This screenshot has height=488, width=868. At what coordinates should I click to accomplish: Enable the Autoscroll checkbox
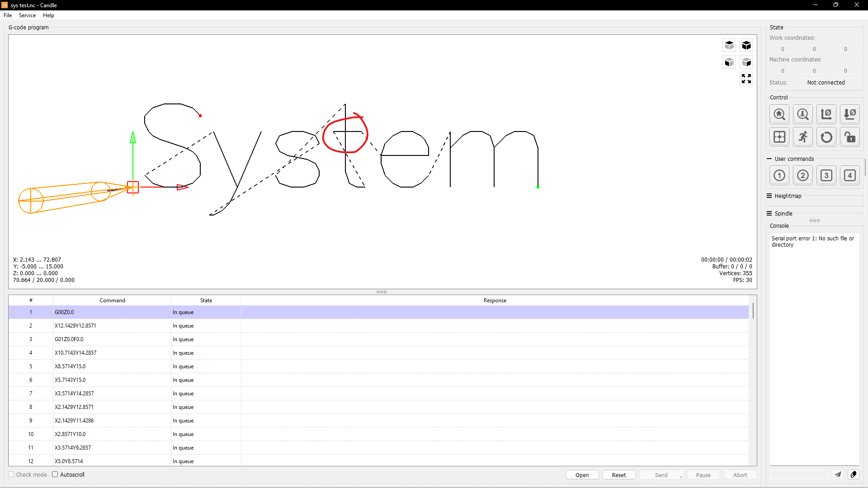coord(55,474)
